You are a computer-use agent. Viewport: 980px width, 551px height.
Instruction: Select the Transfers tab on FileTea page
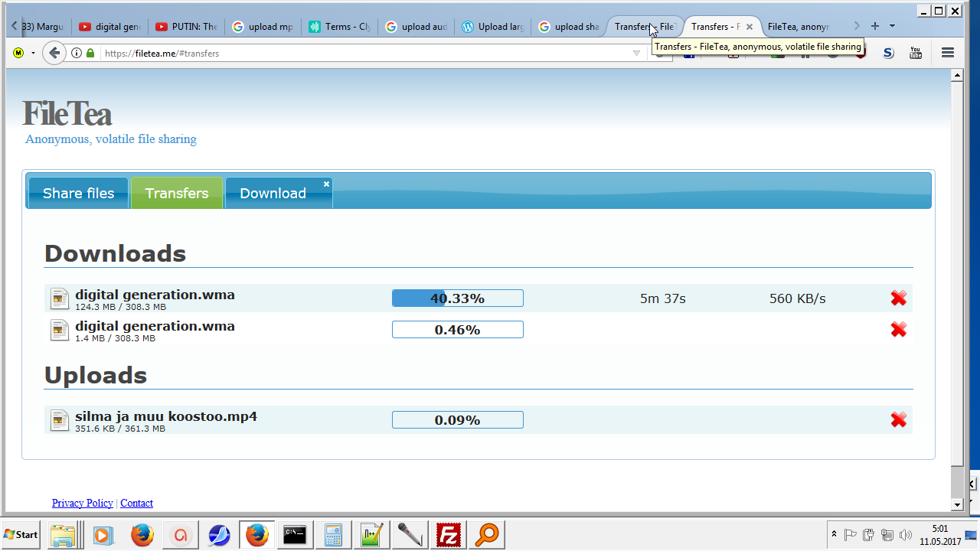pyautogui.click(x=177, y=193)
